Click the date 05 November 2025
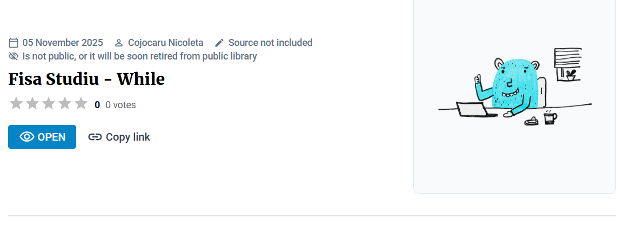644x231 pixels. (x=63, y=43)
